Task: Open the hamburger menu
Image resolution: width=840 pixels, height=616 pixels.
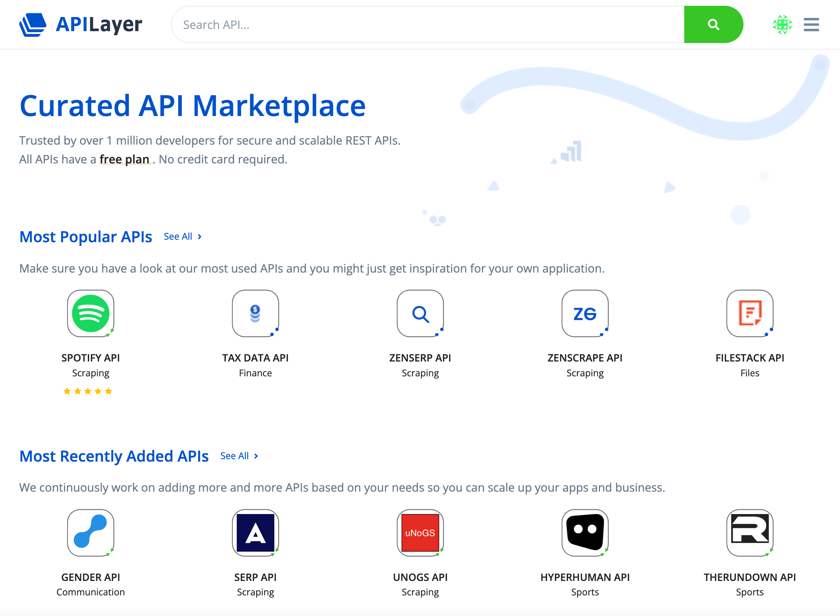Action: [811, 25]
